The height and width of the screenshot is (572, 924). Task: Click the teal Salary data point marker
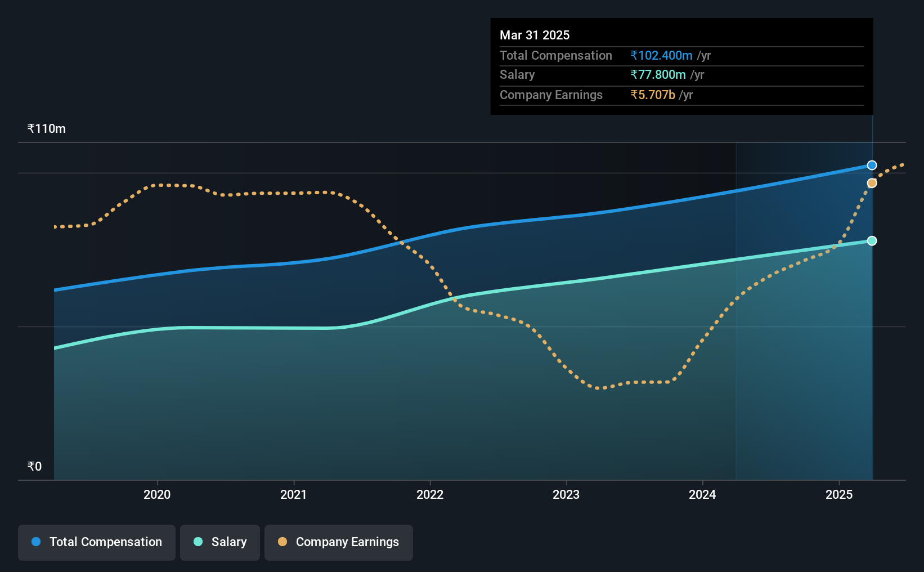pos(872,240)
